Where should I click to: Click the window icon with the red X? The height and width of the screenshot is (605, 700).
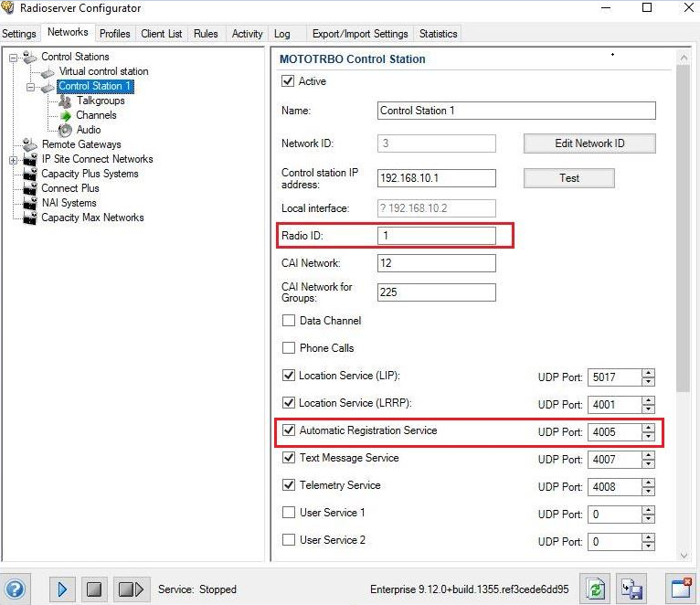(x=681, y=589)
